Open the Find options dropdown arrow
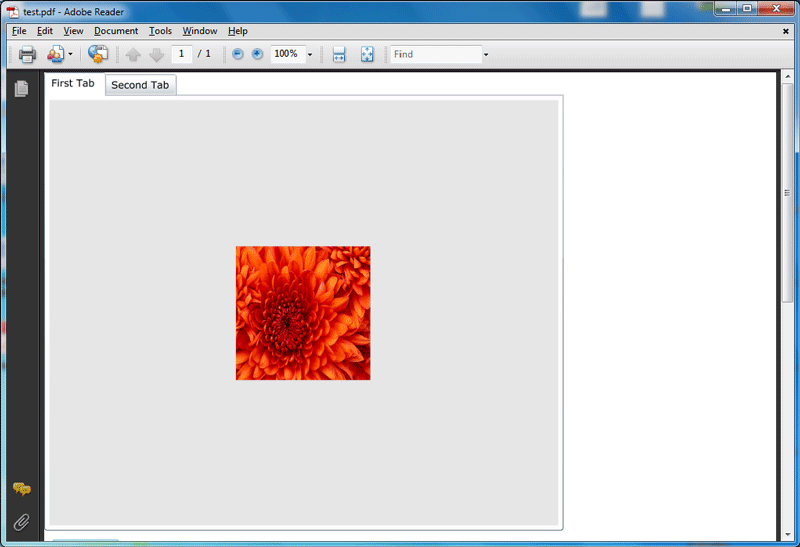This screenshot has height=547, width=800. 486,54
